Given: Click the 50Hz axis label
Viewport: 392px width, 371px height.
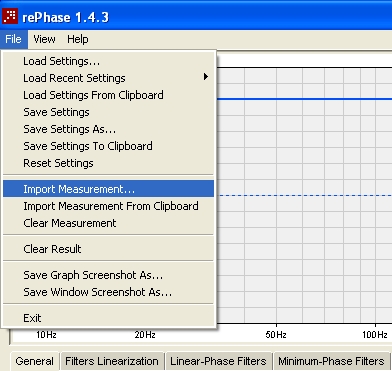Looking at the screenshot, I should [276, 335].
